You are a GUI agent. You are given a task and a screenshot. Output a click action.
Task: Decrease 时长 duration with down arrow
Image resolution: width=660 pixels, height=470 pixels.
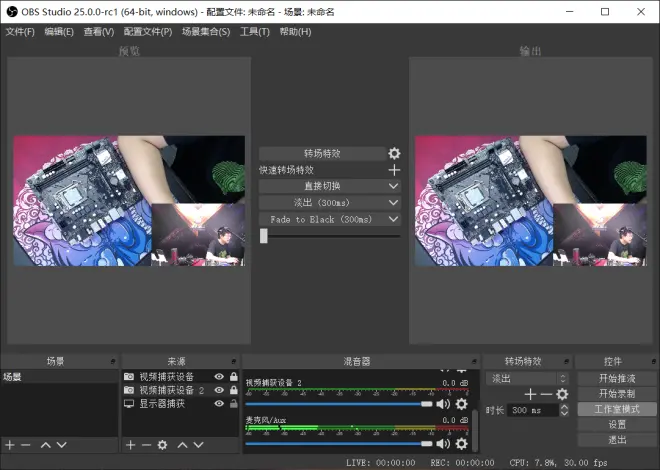click(x=564, y=413)
